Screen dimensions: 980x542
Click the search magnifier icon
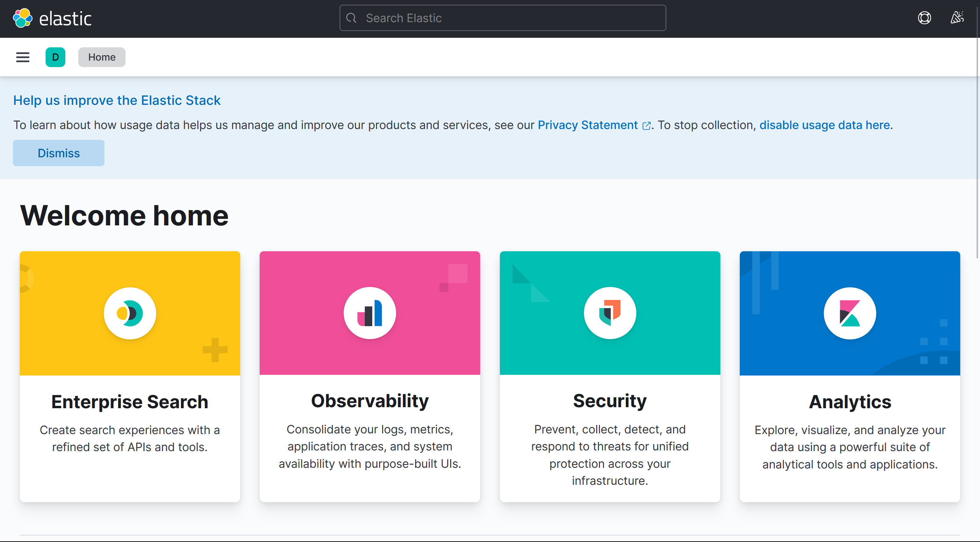click(x=352, y=18)
